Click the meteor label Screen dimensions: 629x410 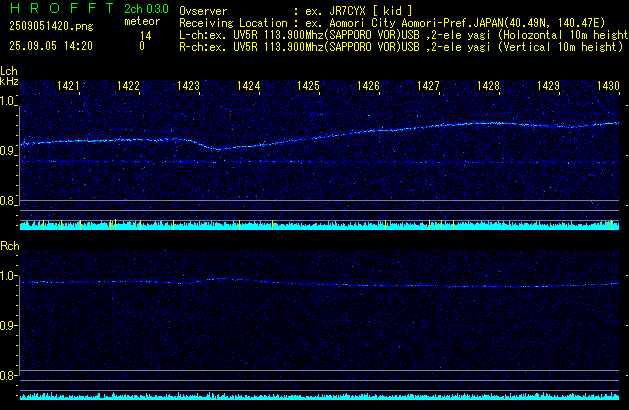pos(142,21)
